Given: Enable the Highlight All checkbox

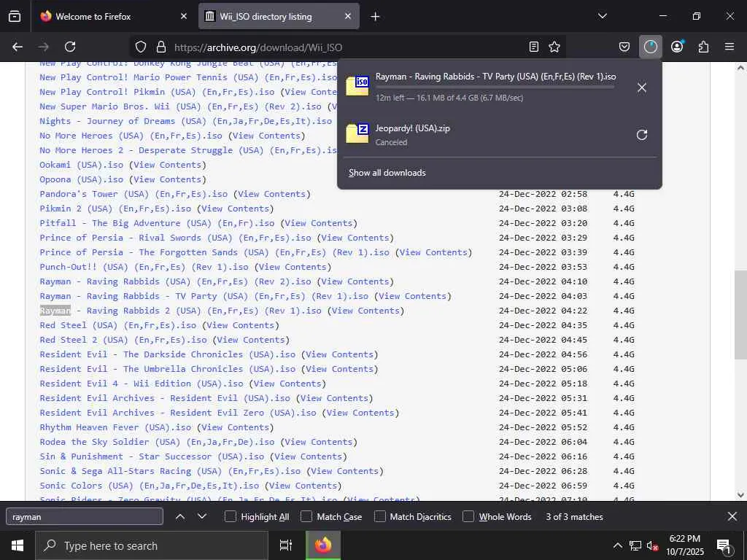Looking at the screenshot, I should coord(230,517).
